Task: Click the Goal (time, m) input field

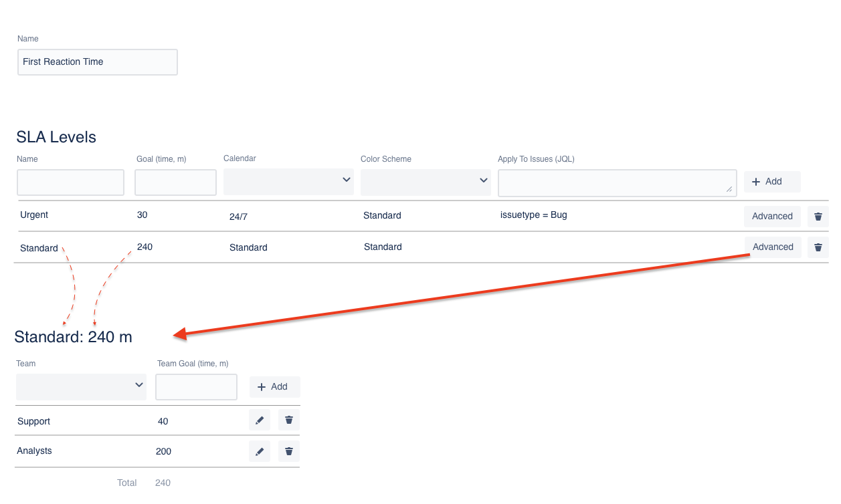Action: (176, 182)
